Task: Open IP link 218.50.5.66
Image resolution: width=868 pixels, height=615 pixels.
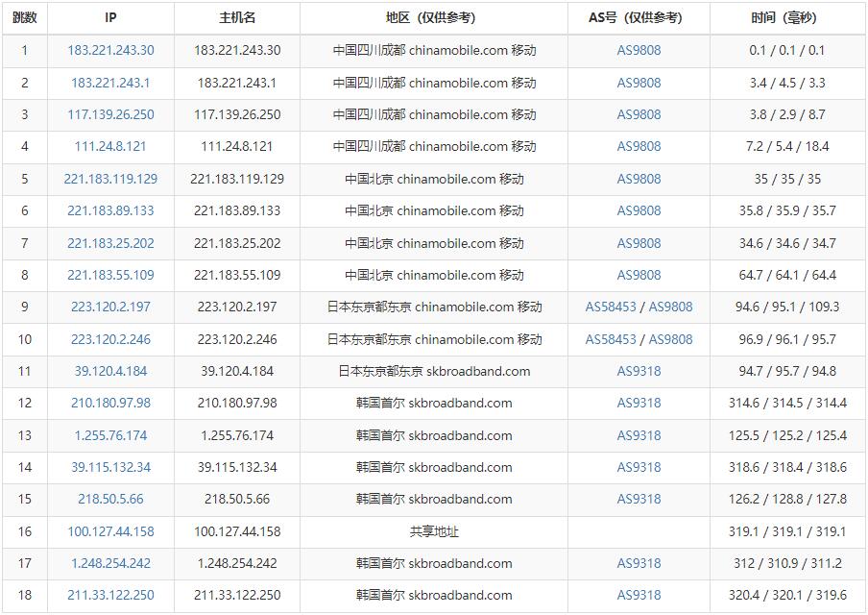Action: coord(110,499)
